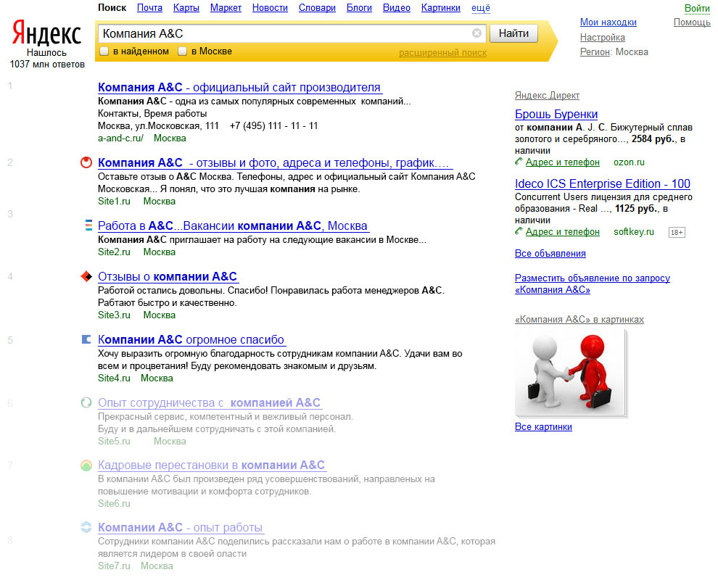Go to Карты
The image size is (718, 588).
click(186, 8)
